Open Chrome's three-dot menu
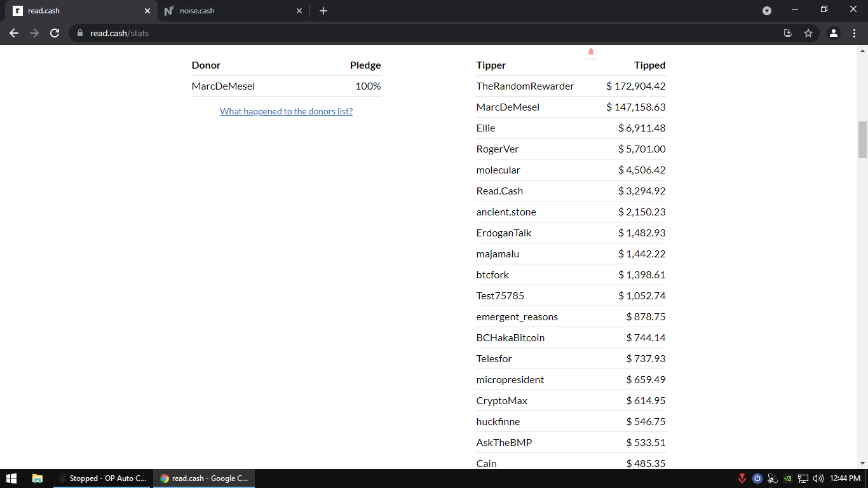This screenshot has width=868, height=488. pyautogui.click(x=855, y=33)
